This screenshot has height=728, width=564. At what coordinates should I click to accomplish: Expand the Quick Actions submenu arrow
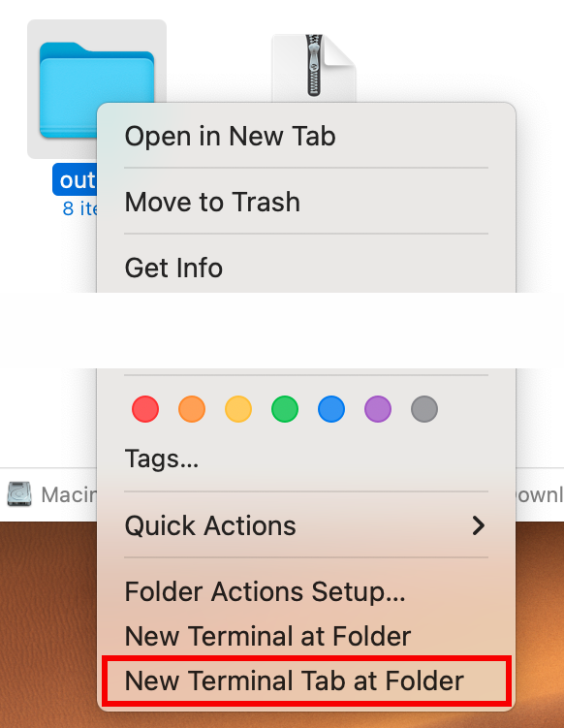478,525
